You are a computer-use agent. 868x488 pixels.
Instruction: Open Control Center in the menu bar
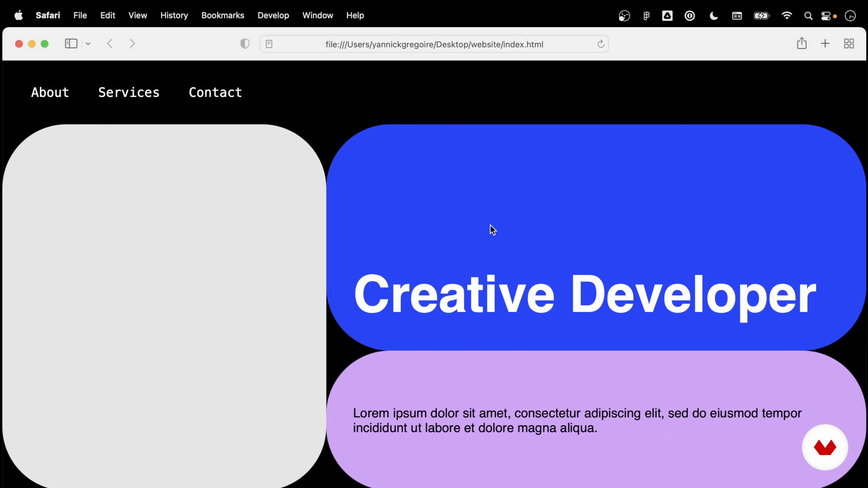pyautogui.click(x=826, y=16)
